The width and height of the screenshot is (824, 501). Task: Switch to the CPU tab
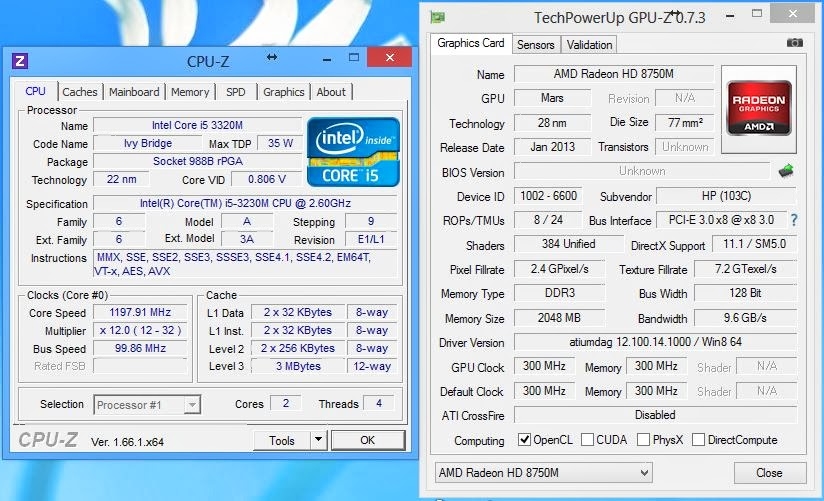click(35, 91)
